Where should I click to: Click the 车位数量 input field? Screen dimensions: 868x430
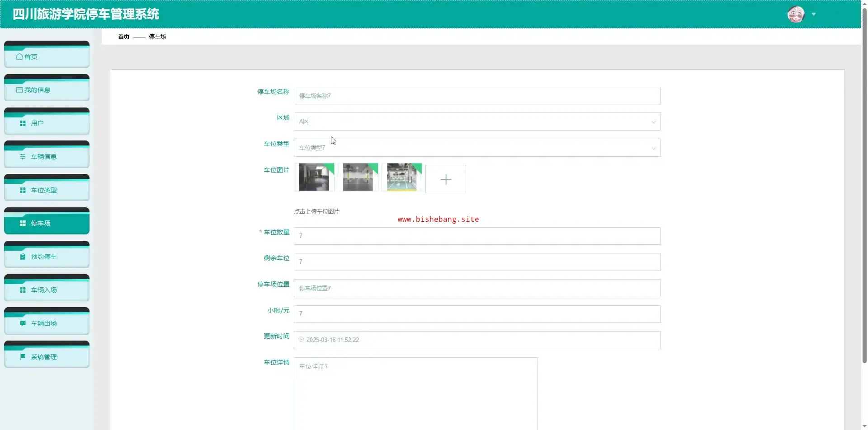point(477,236)
